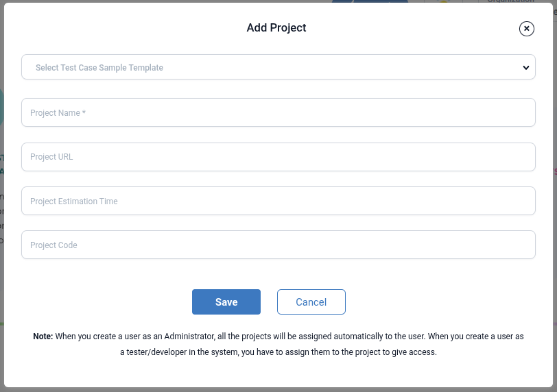Open Select Test Case Sample Template dropdown

(278, 67)
